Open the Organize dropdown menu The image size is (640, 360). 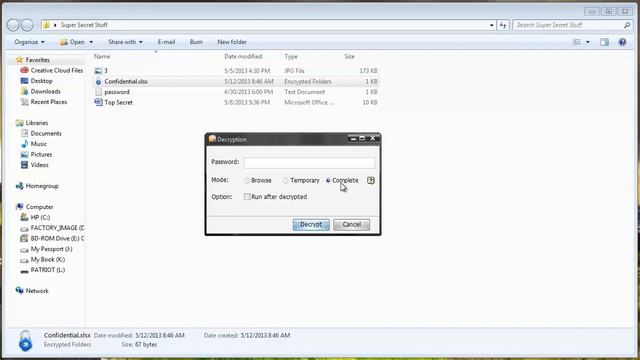point(29,42)
